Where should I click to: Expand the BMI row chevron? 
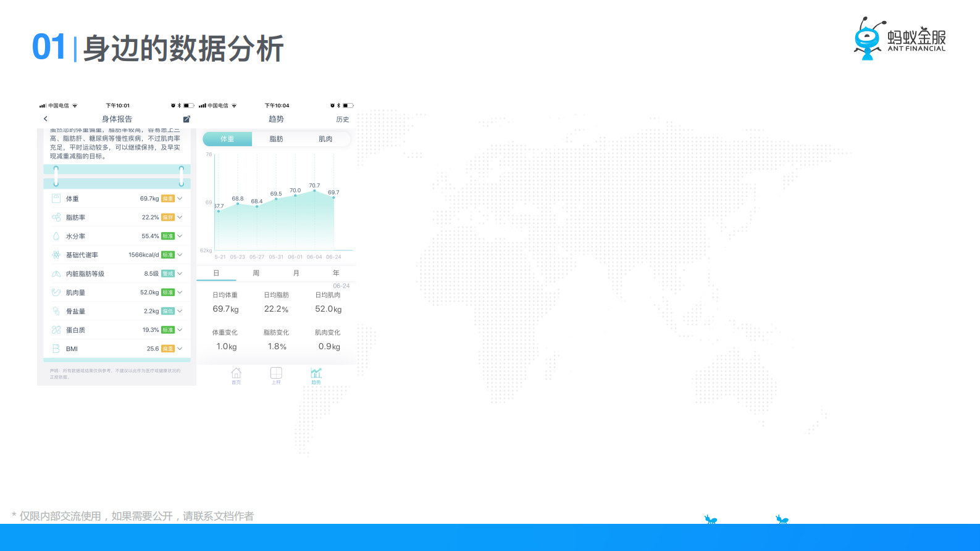(180, 349)
